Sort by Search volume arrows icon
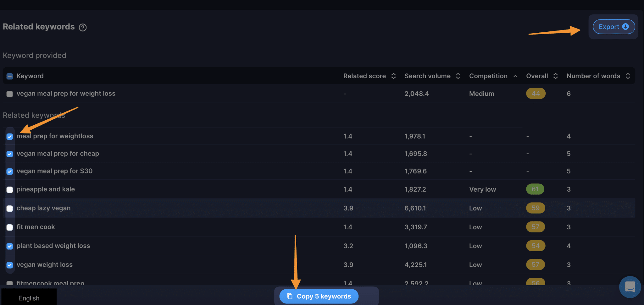Screen dimensions: 644x305 tap(458, 76)
